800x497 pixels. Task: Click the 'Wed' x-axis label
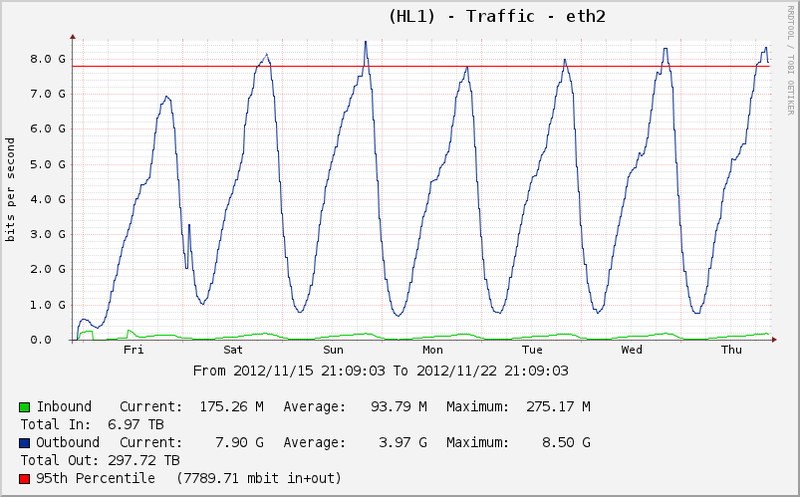[632, 350]
